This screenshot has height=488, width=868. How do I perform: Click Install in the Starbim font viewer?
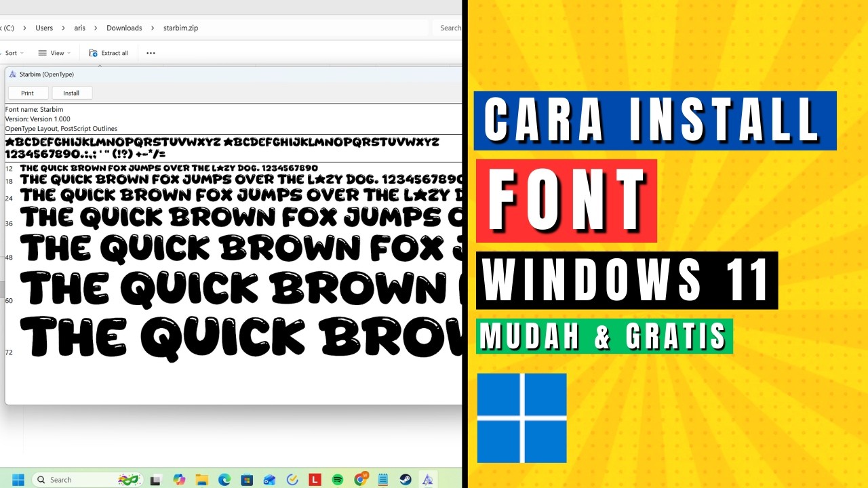(71, 93)
